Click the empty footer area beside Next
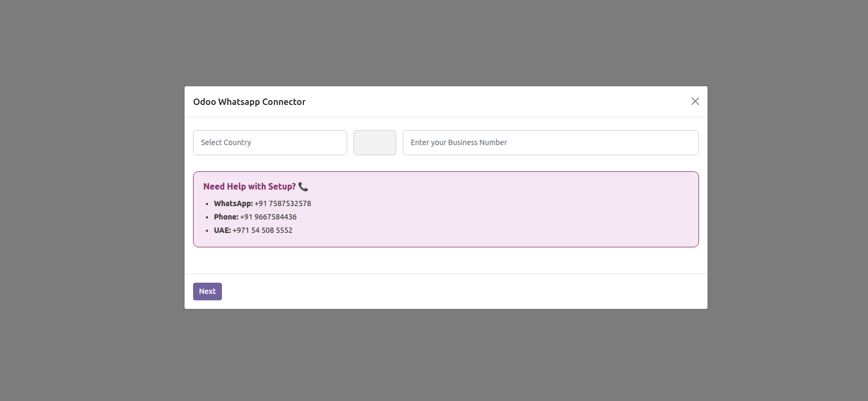 click(x=455, y=291)
